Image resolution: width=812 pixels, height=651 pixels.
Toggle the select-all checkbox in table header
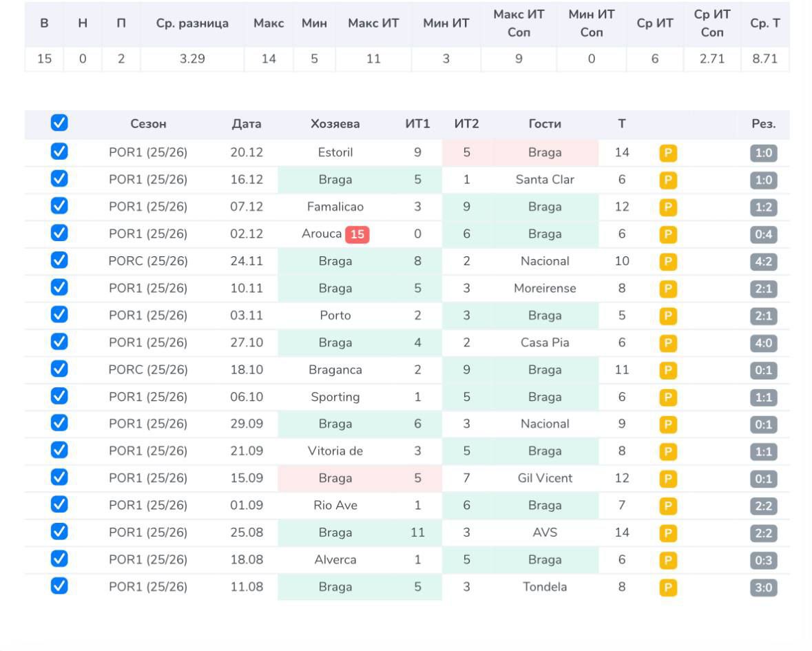pos(59,123)
